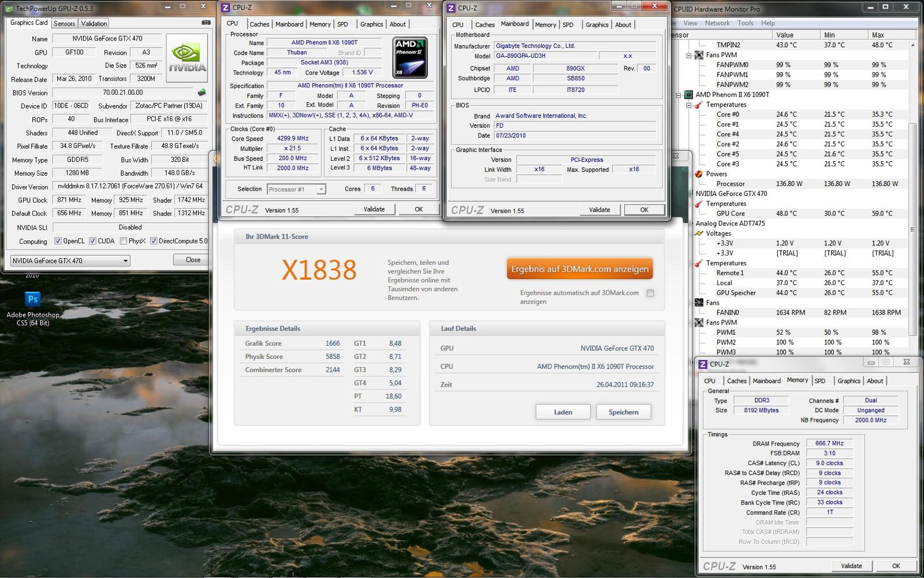
Task: Open Caches tab in CPU-Z processor window
Action: pos(259,24)
